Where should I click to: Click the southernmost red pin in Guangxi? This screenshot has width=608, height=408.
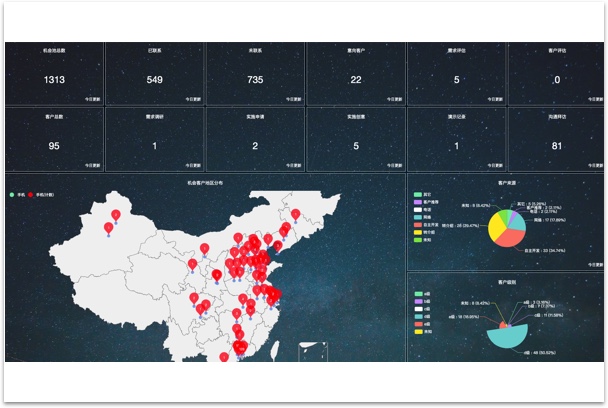224,357
